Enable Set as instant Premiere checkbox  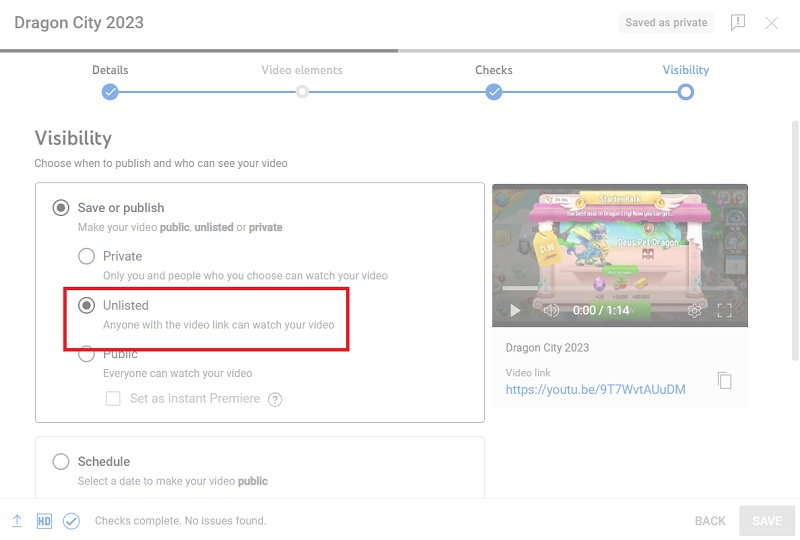(113, 399)
